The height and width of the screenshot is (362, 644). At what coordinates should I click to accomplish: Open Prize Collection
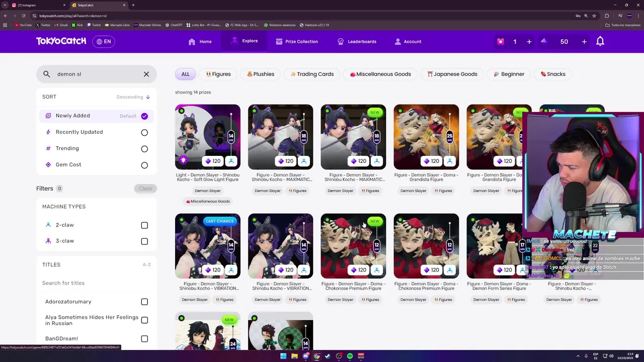(x=297, y=42)
